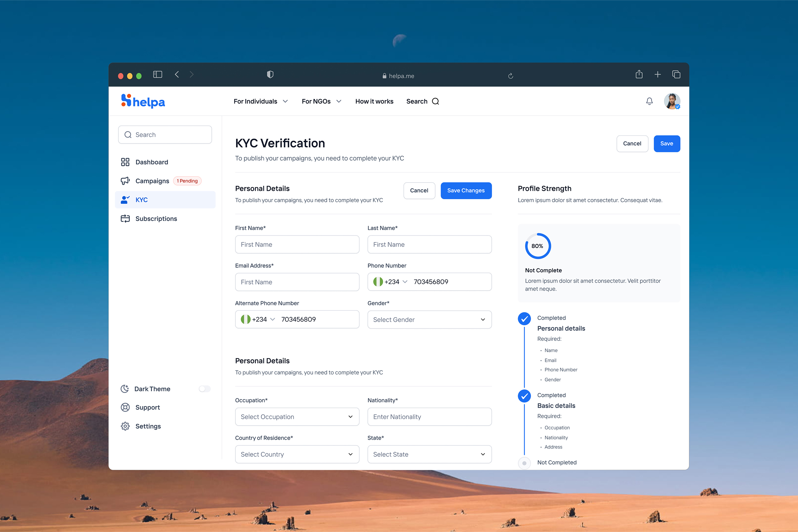The height and width of the screenshot is (532, 798).
Task: Click the helpa.me address bar
Action: tap(398, 76)
